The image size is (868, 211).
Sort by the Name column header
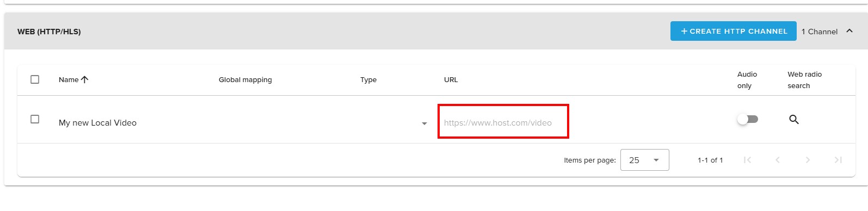point(69,79)
